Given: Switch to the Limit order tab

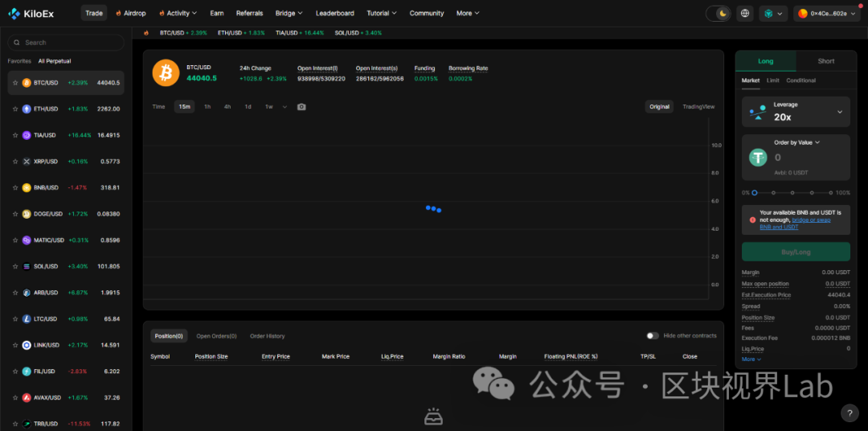Looking at the screenshot, I should (773, 80).
